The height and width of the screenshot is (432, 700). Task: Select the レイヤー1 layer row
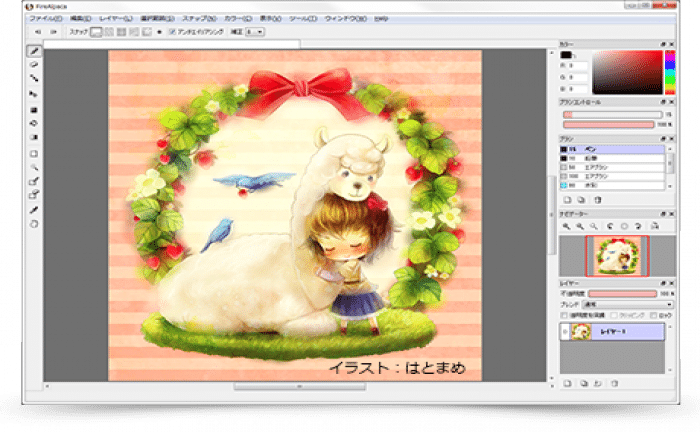point(612,332)
